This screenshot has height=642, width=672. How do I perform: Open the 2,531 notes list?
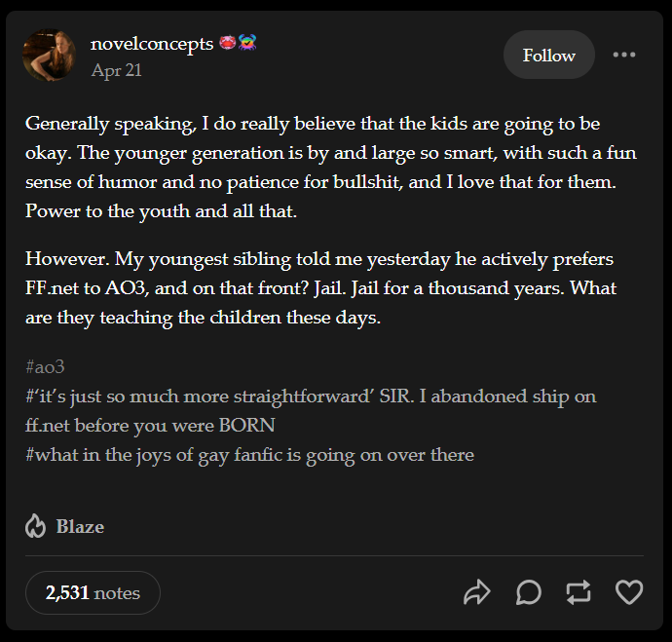click(93, 592)
